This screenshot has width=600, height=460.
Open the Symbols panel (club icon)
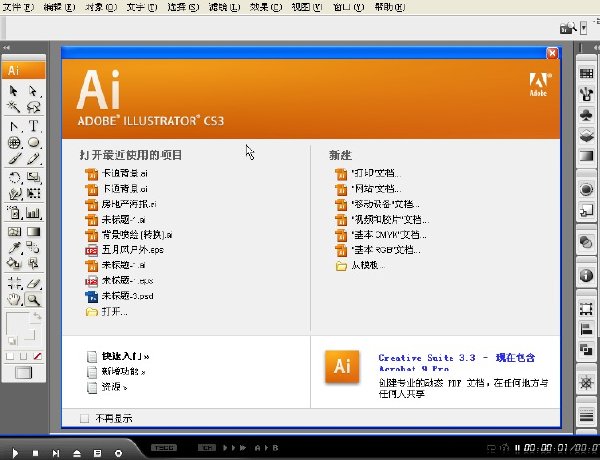point(586,115)
